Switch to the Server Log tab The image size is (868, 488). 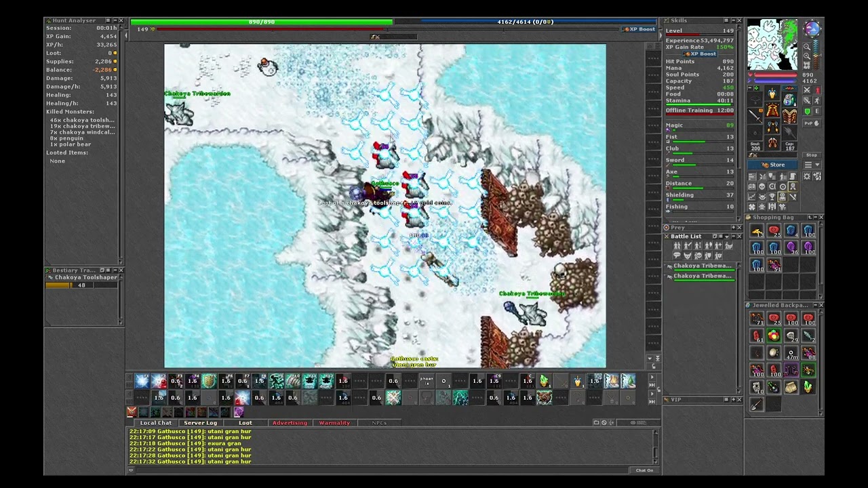200,423
